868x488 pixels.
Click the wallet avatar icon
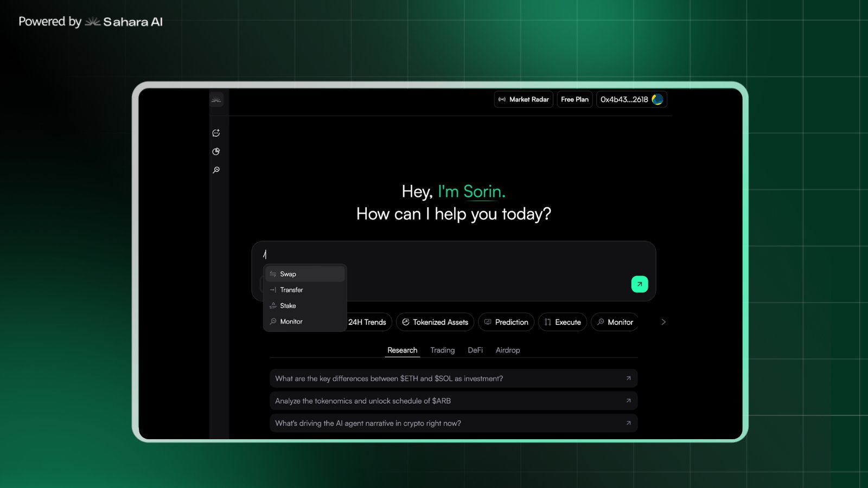(658, 99)
